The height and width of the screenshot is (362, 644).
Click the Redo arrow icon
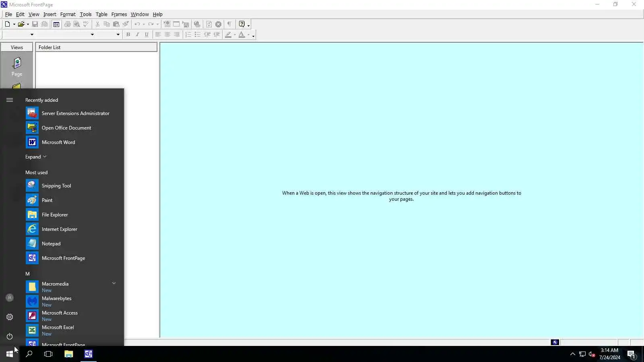pos(151,24)
